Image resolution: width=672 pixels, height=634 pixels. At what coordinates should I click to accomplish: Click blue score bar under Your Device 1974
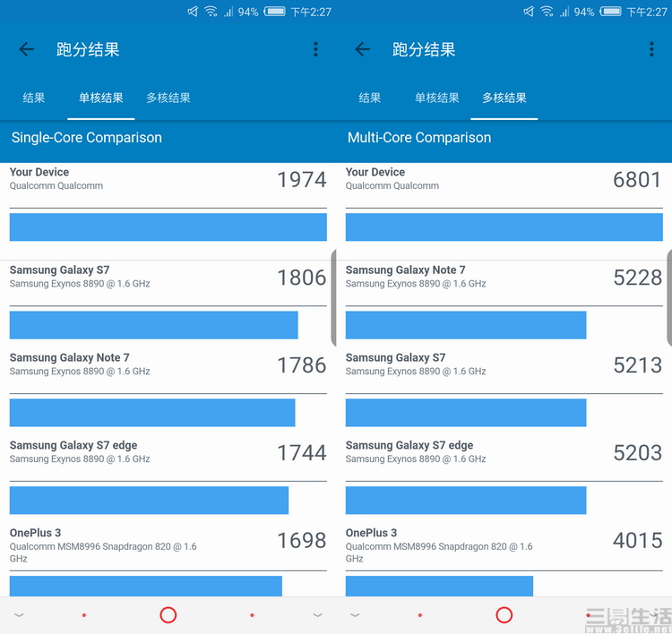(x=168, y=227)
